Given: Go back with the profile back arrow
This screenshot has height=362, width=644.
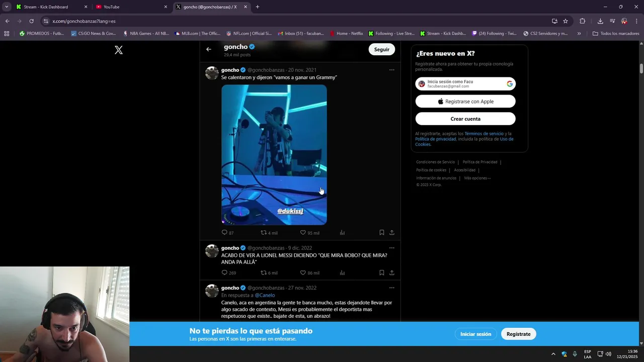Looking at the screenshot, I should (x=209, y=49).
